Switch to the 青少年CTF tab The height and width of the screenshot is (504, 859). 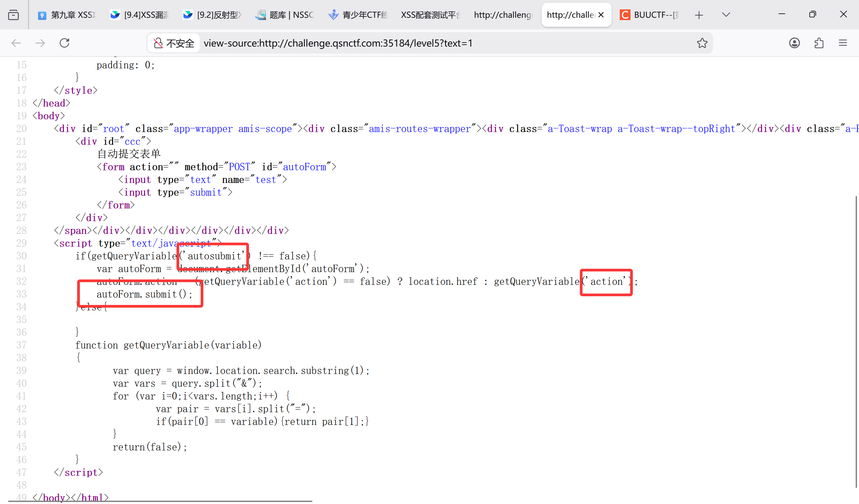(x=358, y=15)
